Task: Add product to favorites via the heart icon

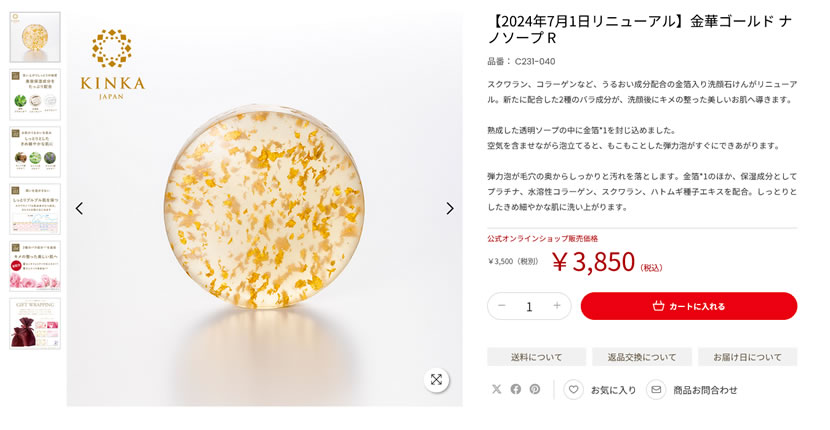Action: [573, 390]
